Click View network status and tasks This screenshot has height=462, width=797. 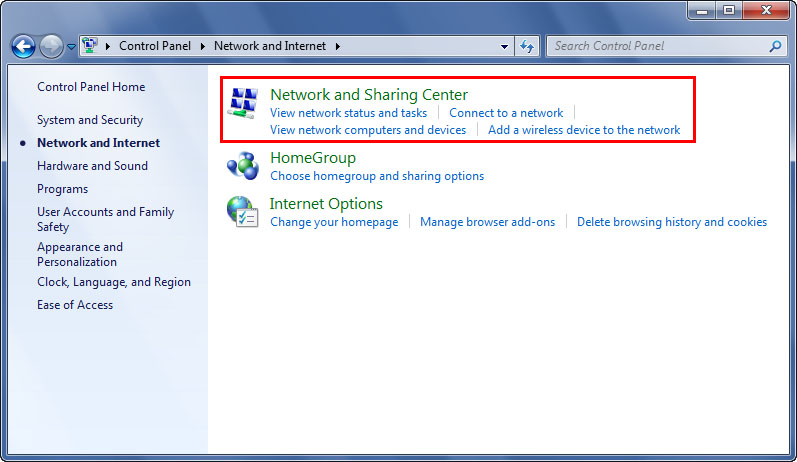(348, 113)
